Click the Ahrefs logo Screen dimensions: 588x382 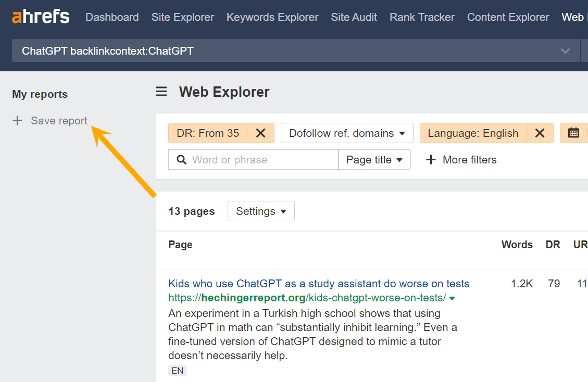pyautogui.click(x=40, y=16)
